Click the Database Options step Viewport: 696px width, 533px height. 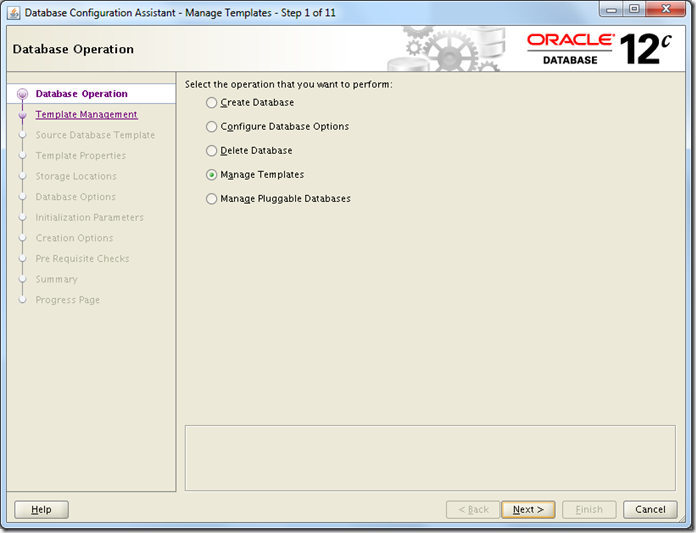(x=75, y=197)
